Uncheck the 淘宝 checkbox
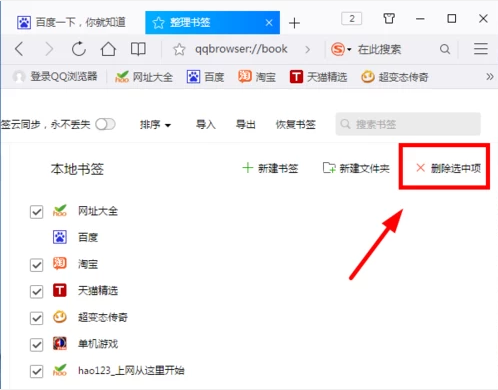Viewport: 498px width, 390px height. (x=36, y=265)
